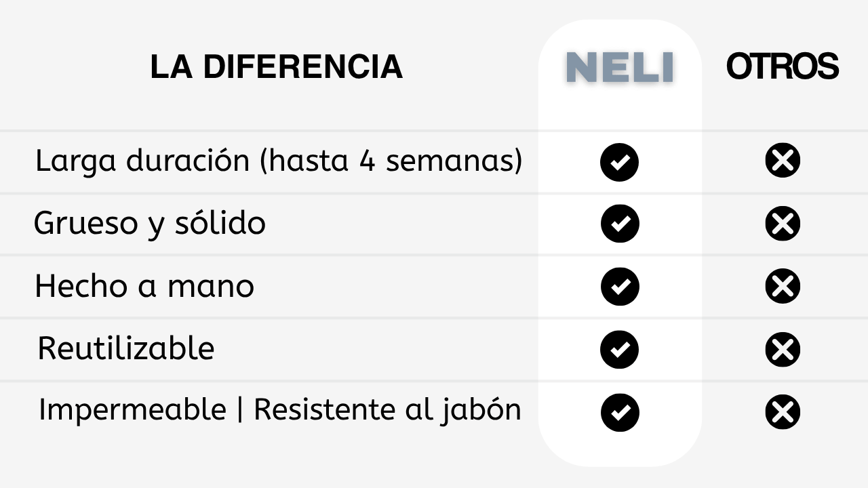Image resolution: width=868 pixels, height=488 pixels.
Task: Click the NELI checkmark for Reutilizable
Action: pyautogui.click(x=619, y=349)
